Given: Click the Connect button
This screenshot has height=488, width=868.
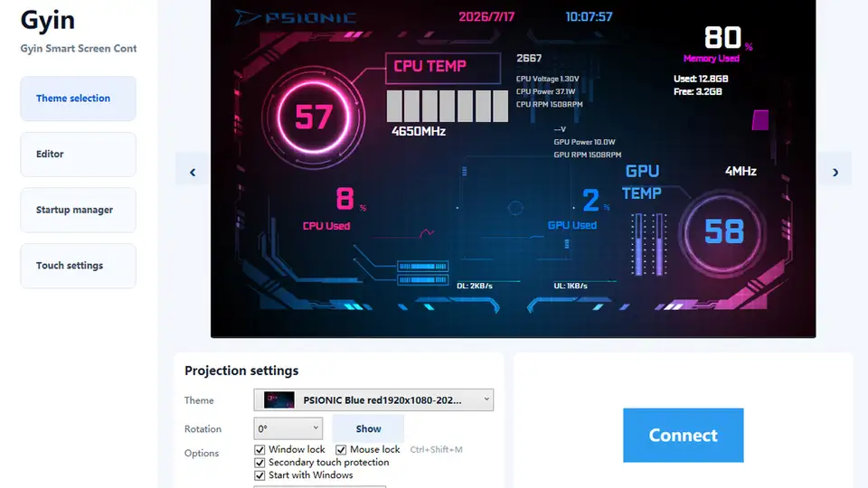Looking at the screenshot, I should click(x=684, y=435).
